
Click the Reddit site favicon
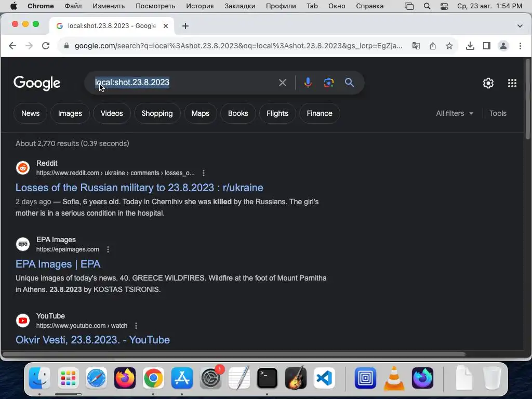pyautogui.click(x=23, y=168)
